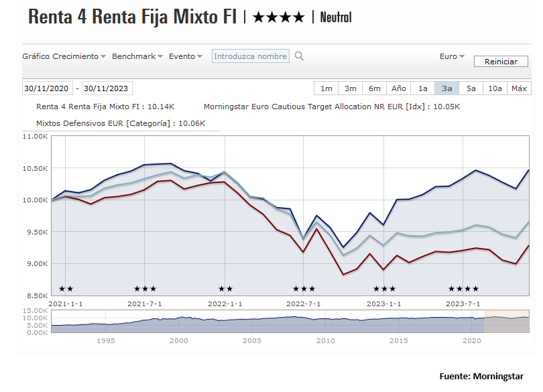Select the two-star event marker near 2022-1-1

point(225,289)
